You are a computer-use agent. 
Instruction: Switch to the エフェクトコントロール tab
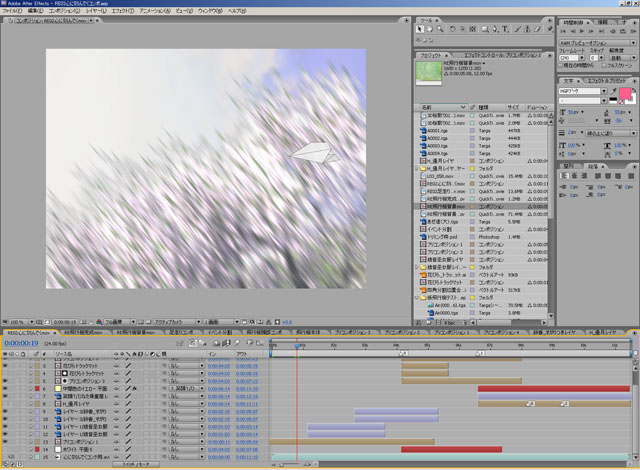(x=502, y=55)
